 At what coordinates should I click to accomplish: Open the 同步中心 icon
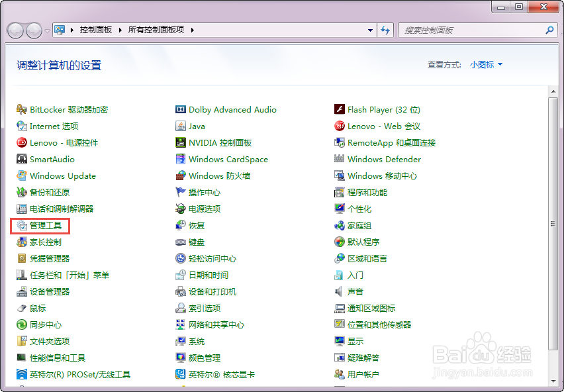22,324
